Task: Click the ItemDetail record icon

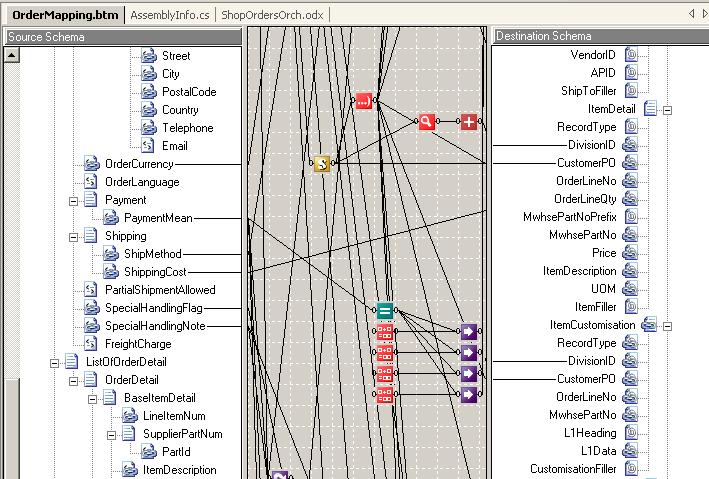Action: point(650,109)
